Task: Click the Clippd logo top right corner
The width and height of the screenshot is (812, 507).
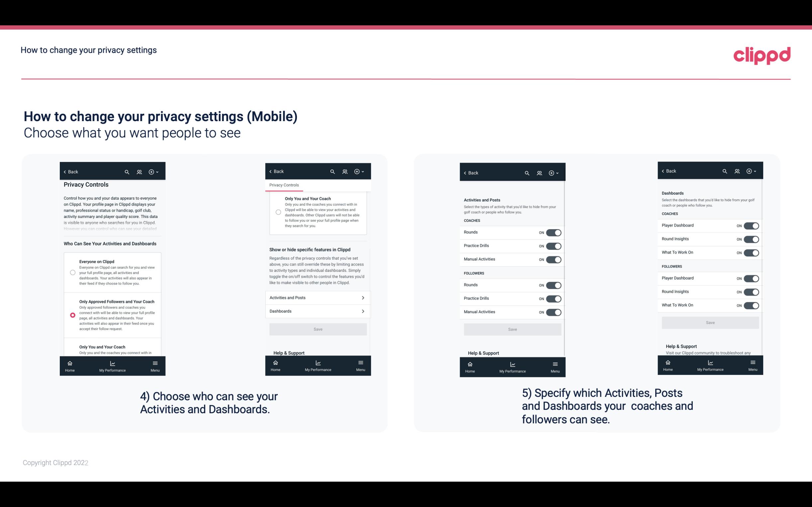Action: [762, 55]
